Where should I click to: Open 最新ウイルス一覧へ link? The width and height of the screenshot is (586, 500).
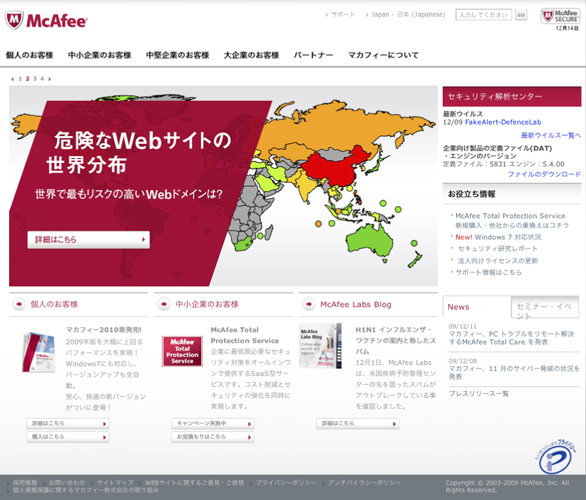point(551,135)
